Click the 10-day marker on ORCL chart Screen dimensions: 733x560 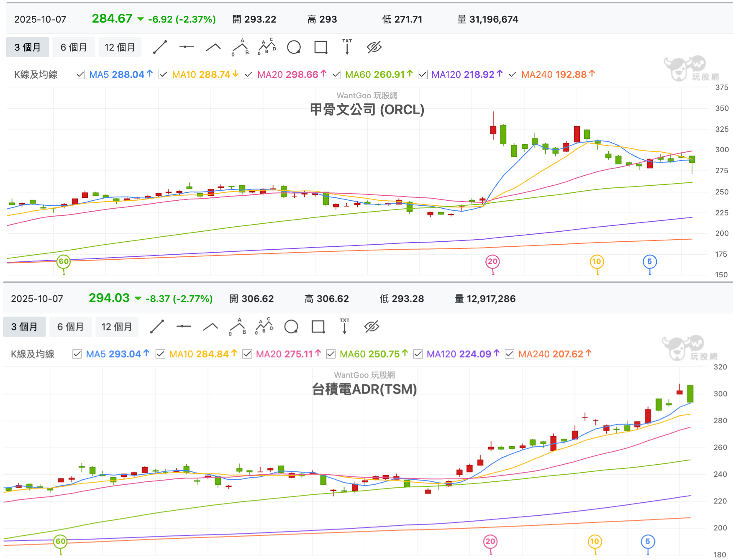click(x=597, y=262)
